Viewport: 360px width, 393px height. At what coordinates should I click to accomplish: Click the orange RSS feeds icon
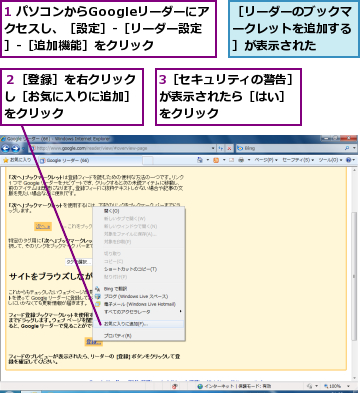[x=216, y=160]
